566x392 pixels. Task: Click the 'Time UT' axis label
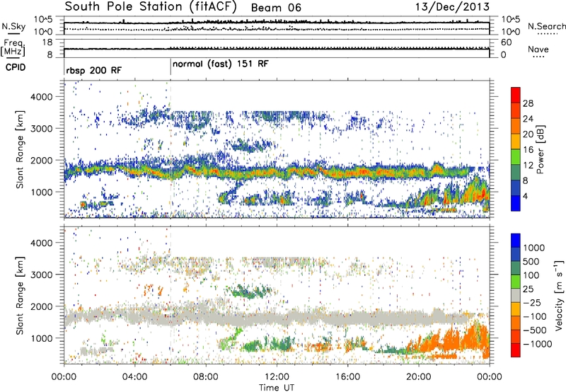pos(277,388)
